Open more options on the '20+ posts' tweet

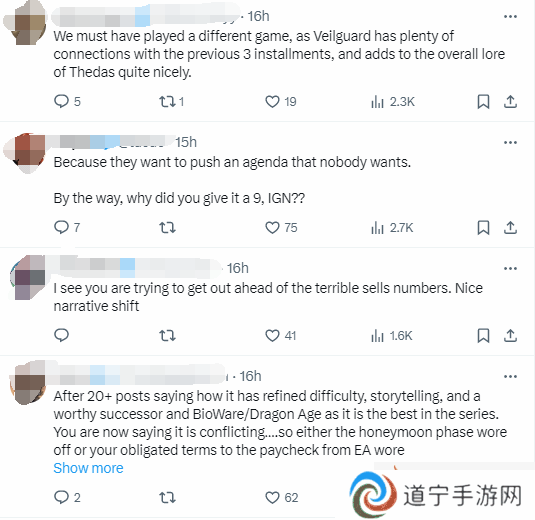point(510,376)
